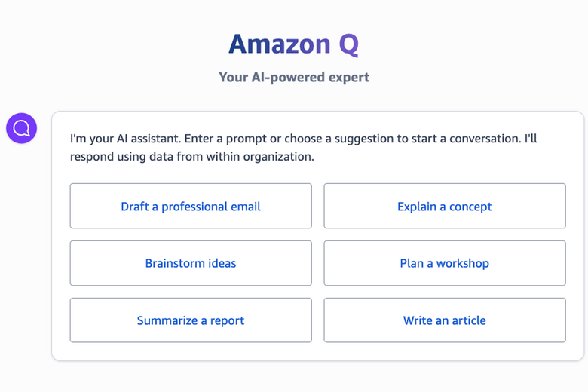Click the "Write an article" button
Screen dimensions: 588x392
click(x=445, y=320)
